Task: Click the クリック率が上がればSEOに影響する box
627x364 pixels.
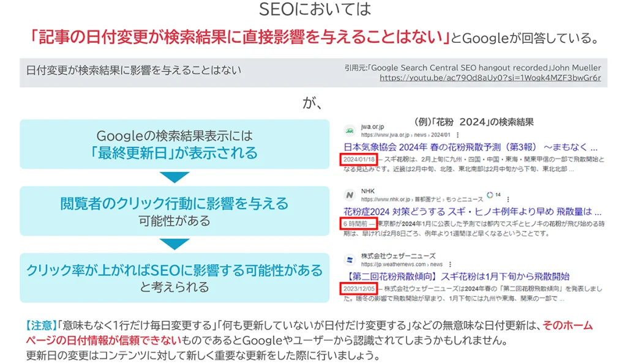Action: click(175, 278)
